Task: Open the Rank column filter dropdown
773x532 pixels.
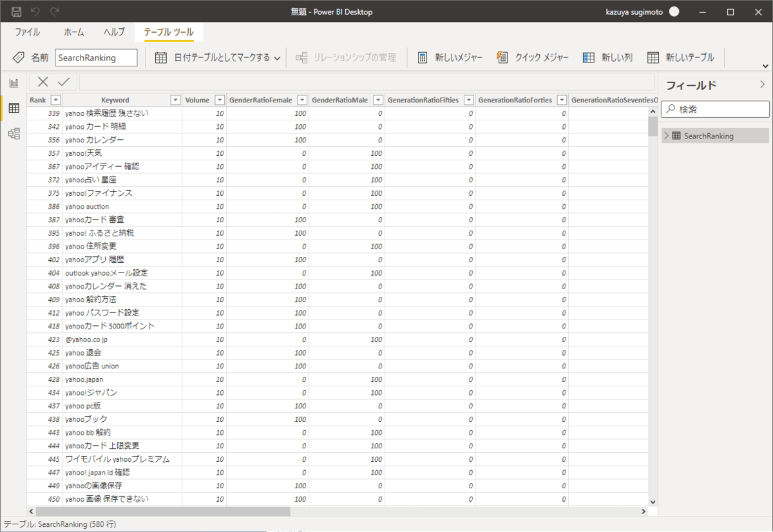Action: (55, 100)
